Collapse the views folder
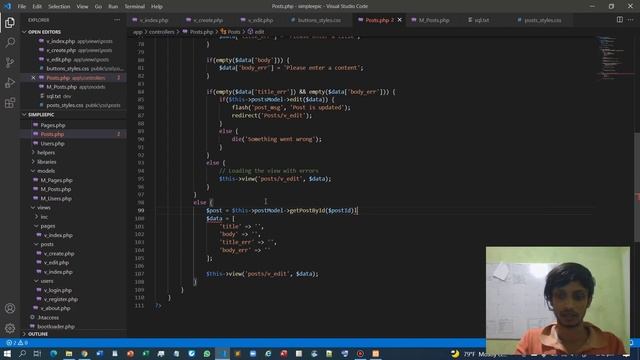The height and width of the screenshot is (360, 640). pyautogui.click(x=44, y=207)
